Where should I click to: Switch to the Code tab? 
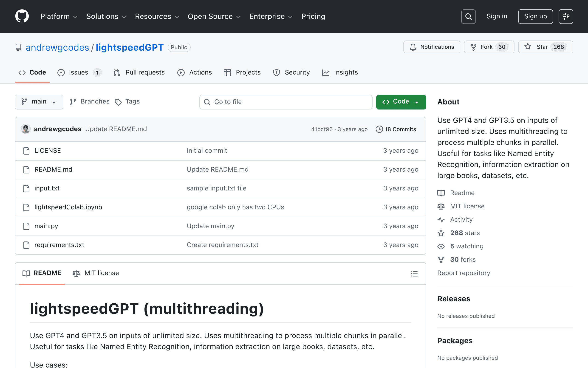click(x=32, y=72)
